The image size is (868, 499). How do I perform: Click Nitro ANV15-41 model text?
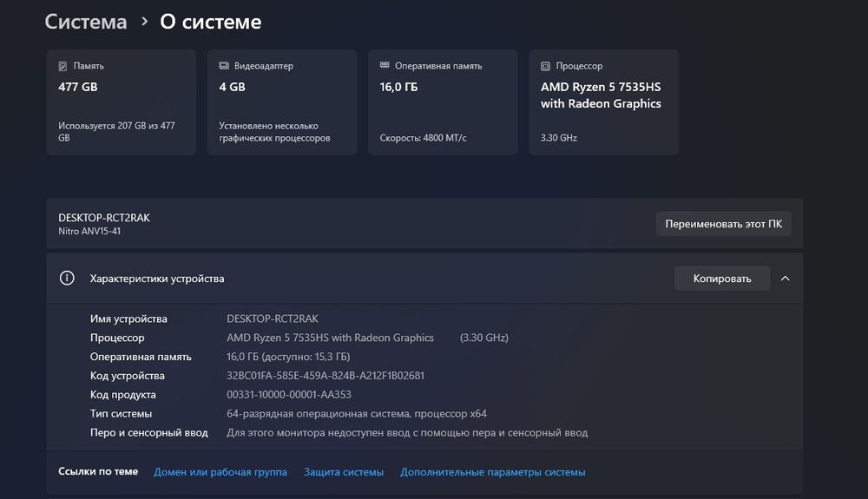(x=89, y=231)
